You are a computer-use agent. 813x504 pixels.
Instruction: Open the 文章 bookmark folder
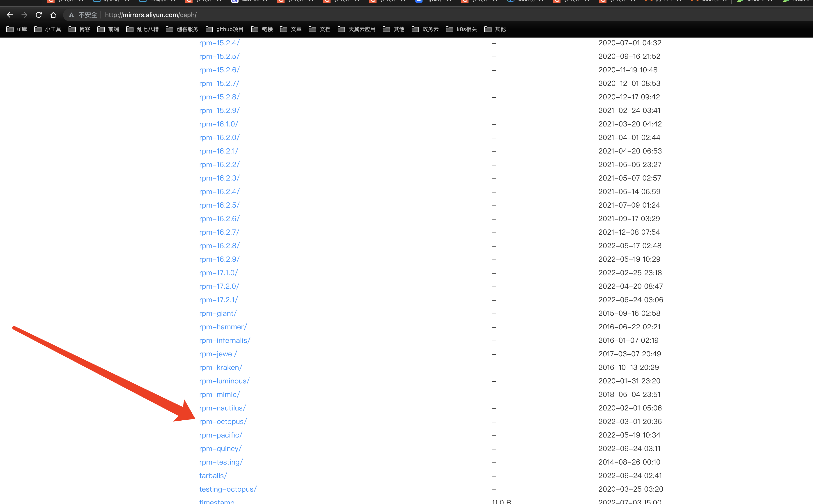[x=291, y=29]
